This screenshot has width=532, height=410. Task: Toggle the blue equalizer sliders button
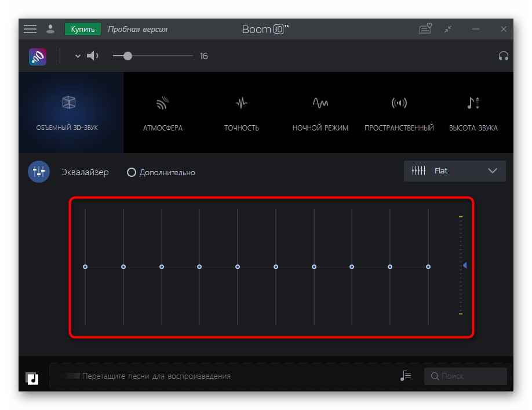tap(39, 172)
